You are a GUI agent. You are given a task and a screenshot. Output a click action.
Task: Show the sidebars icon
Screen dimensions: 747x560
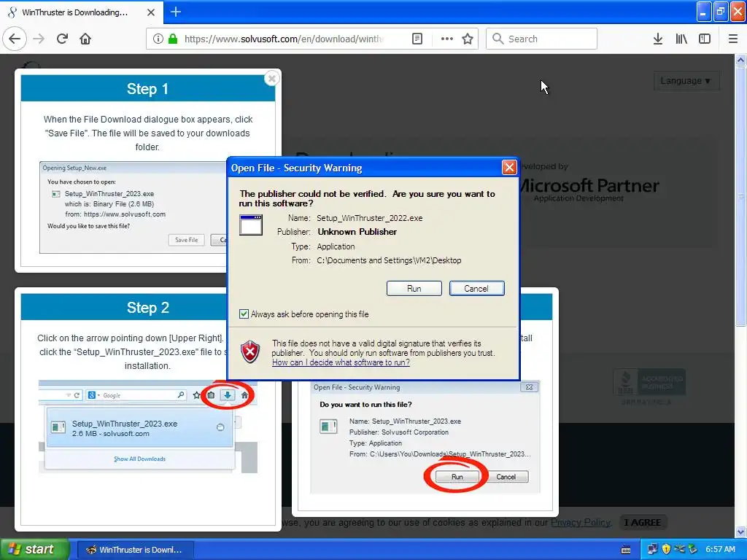pos(705,39)
